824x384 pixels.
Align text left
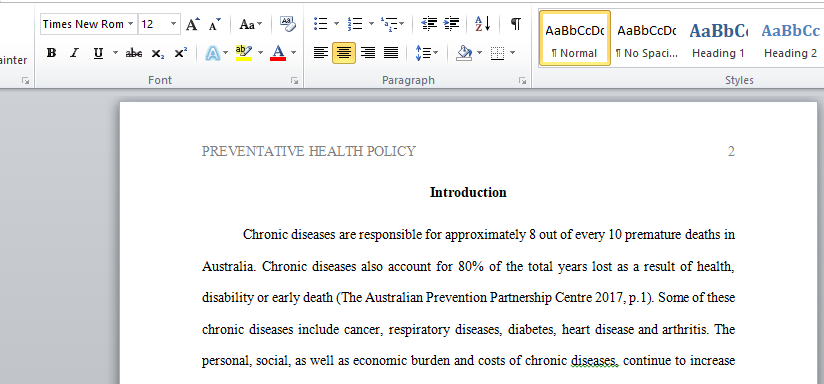321,53
